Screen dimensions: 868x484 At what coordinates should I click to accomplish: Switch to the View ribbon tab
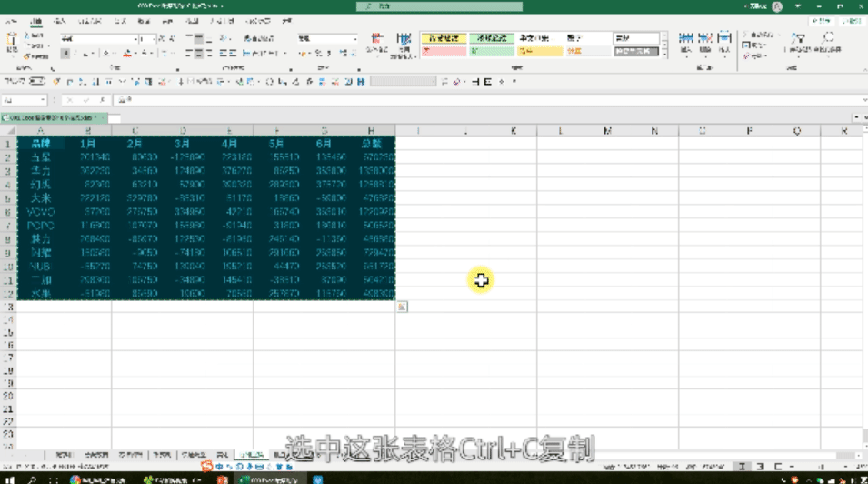pyautogui.click(x=192, y=21)
